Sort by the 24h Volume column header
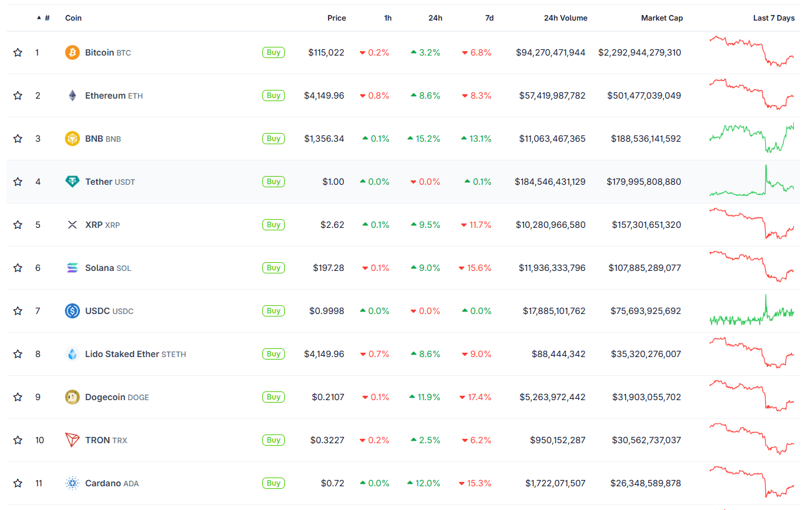 click(x=565, y=18)
